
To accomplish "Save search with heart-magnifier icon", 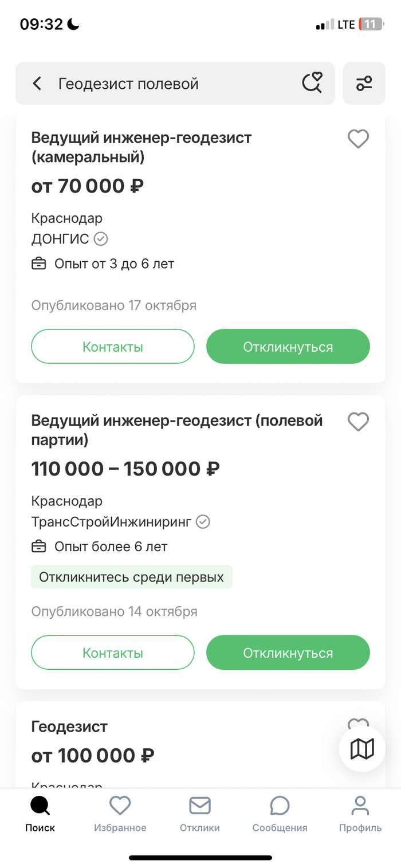I will pyautogui.click(x=312, y=84).
